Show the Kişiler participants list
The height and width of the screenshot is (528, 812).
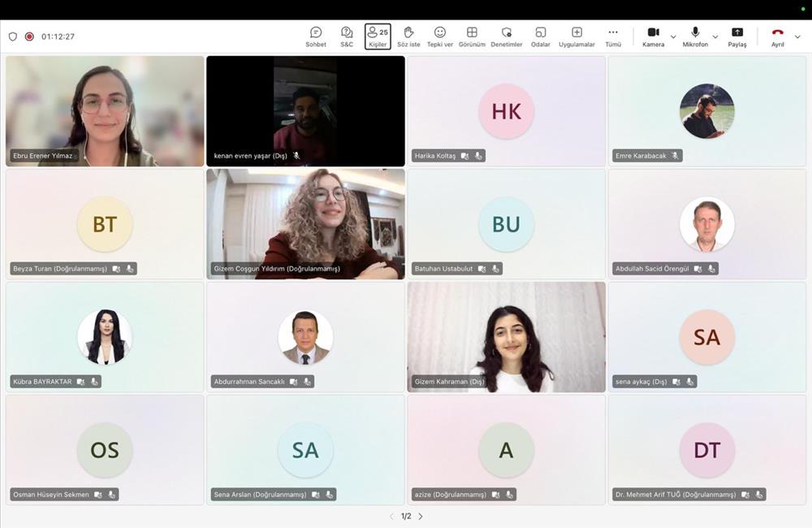(378, 37)
